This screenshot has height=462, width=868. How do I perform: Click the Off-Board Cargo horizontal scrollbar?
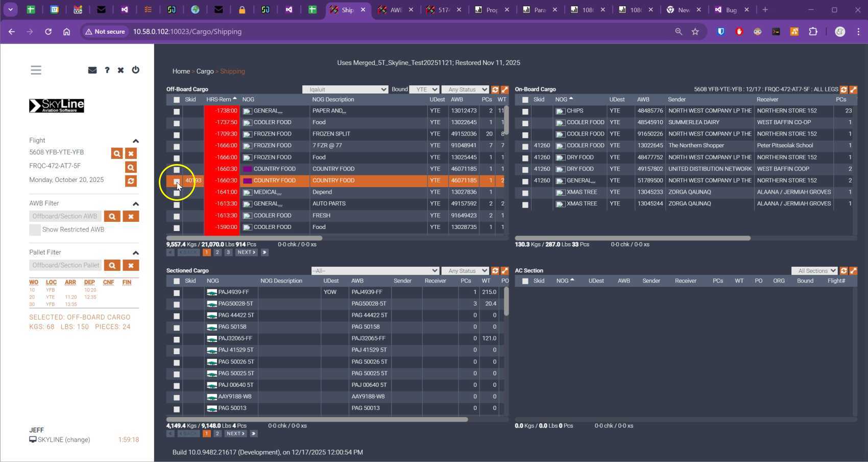tap(244, 238)
